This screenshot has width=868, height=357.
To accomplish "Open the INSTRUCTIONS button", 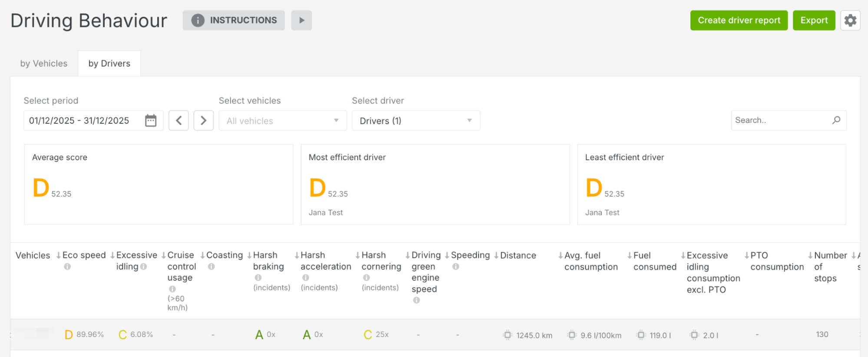I will click(x=234, y=20).
